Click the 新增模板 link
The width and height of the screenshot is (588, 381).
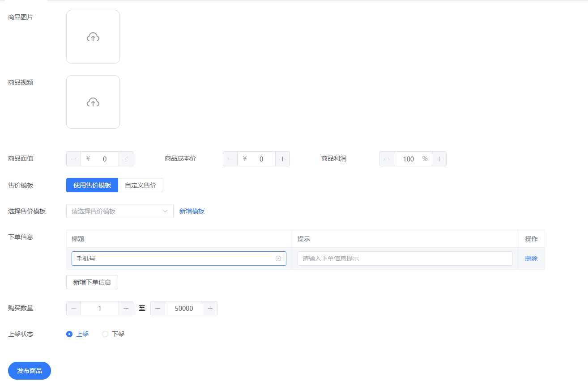[192, 211]
